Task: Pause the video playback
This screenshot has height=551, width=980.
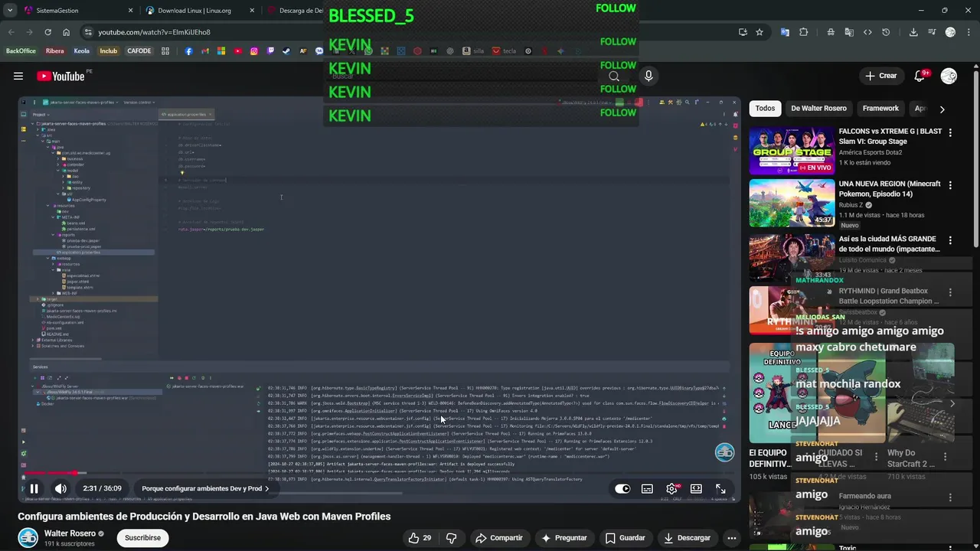Action: pos(34,488)
